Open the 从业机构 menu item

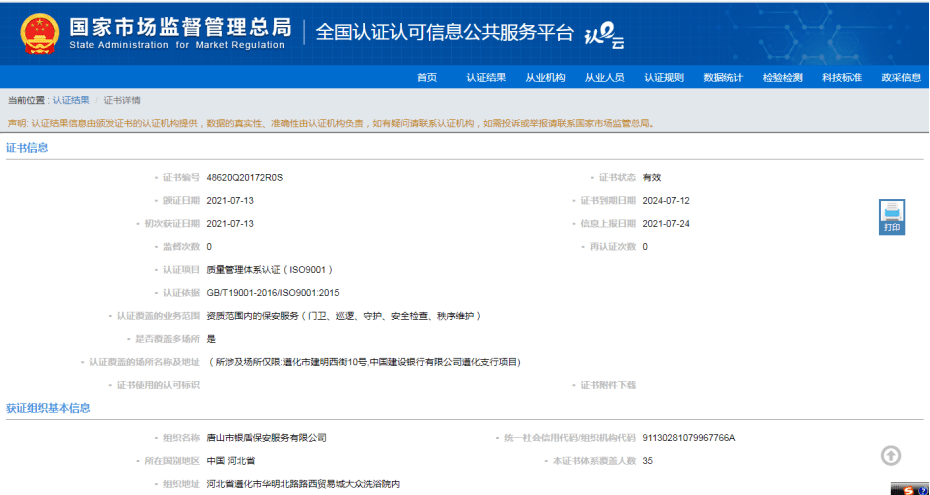[x=545, y=78]
